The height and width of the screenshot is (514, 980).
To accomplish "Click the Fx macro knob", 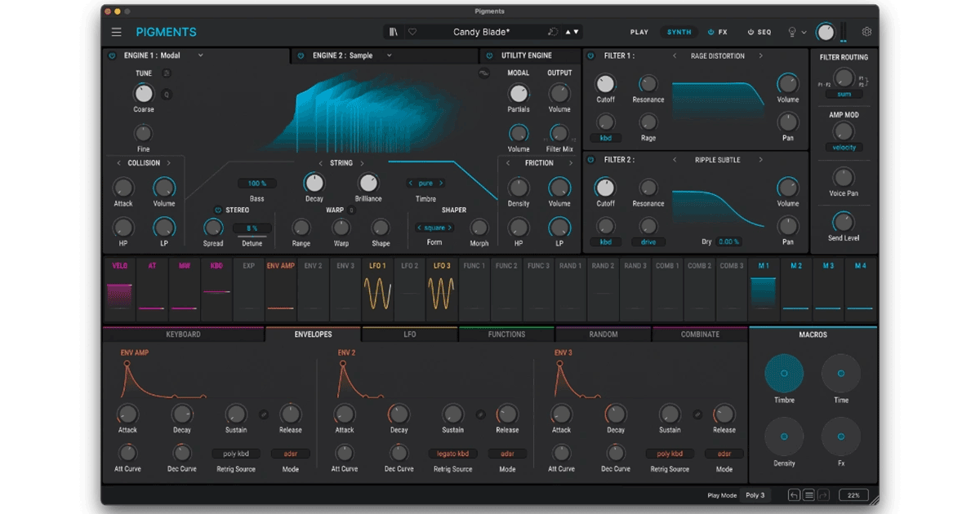I will pos(841,436).
